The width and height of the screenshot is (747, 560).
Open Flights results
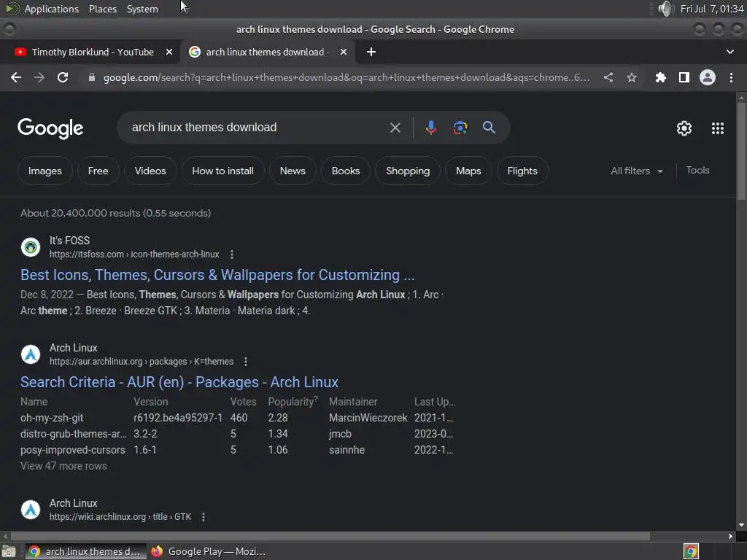coord(522,171)
